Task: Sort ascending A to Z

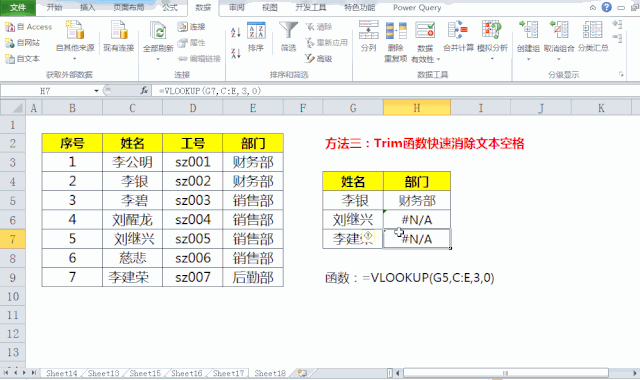Action: (236, 32)
